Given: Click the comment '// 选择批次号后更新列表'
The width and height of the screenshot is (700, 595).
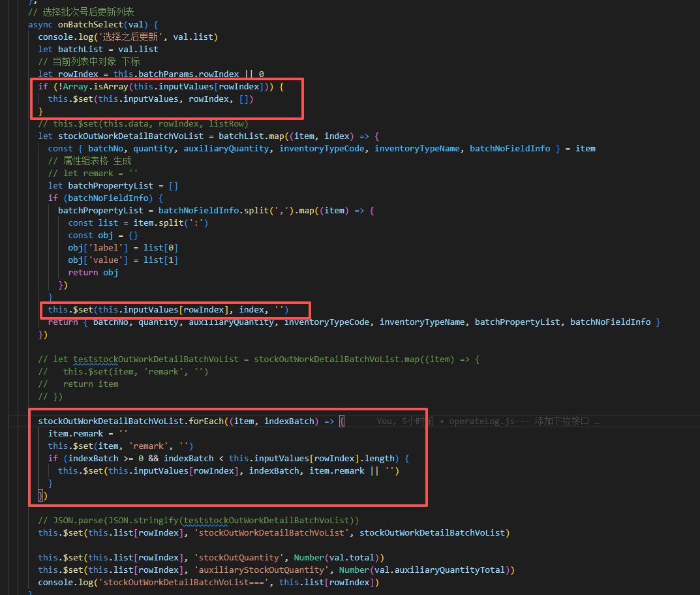Looking at the screenshot, I should (x=81, y=12).
